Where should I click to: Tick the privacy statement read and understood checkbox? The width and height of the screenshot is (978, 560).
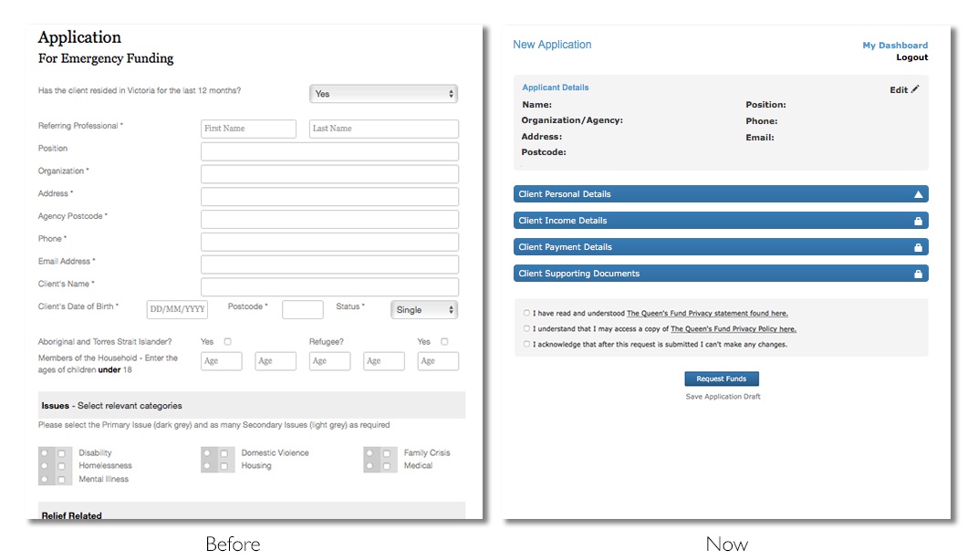(x=526, y=313)
